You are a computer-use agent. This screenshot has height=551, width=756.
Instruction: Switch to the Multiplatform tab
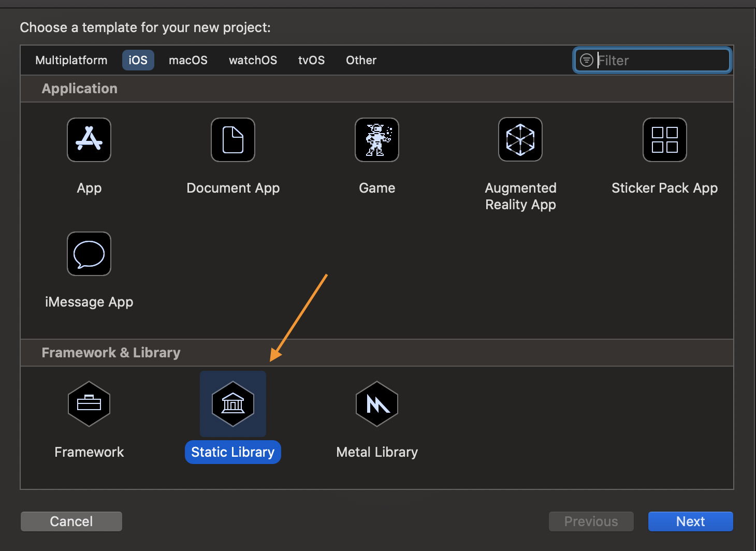point(71,61)
